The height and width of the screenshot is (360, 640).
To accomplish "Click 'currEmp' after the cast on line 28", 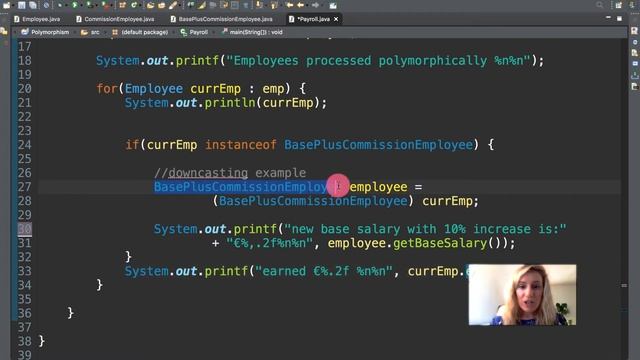I will [x=447, y=201].
